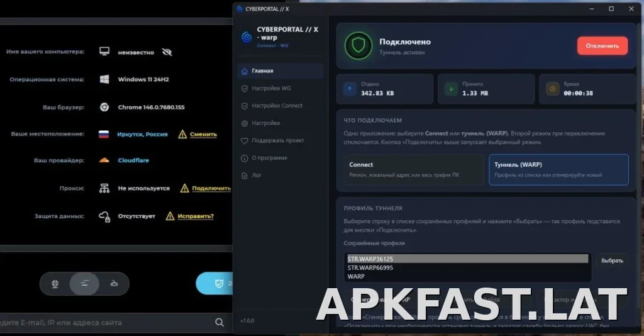This screenshot has width=644, height=336.
Task: Click the home icon beside Главная
Action: 245,71
